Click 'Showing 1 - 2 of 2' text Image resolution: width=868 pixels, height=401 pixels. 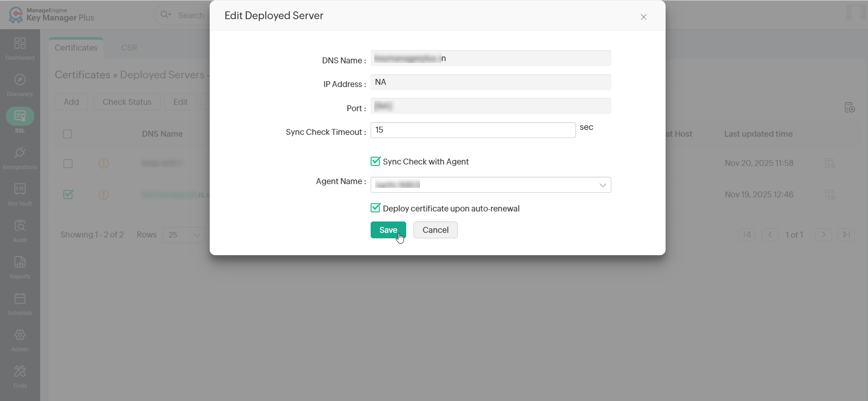(92, 235)
